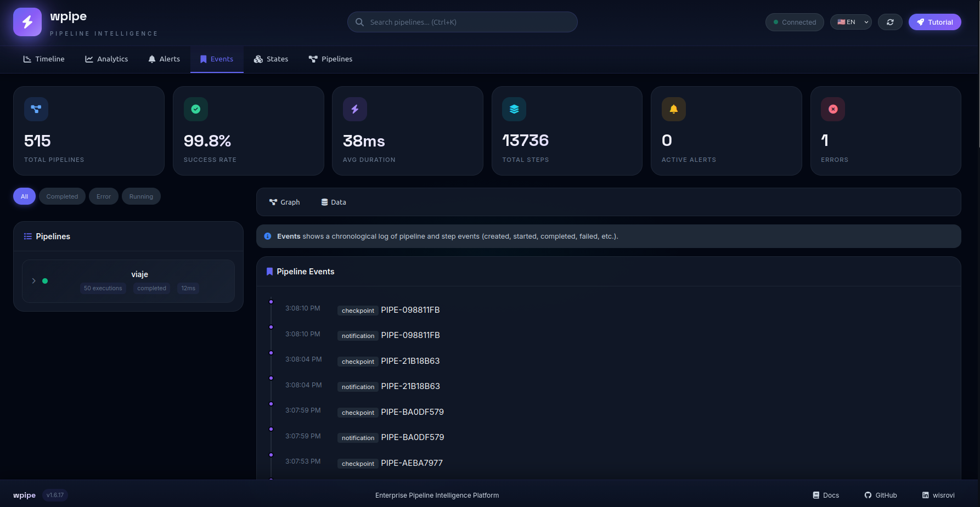Expand the viaje pipeline chevron
The height and width of the screenshot is (507, 980).
click(x=33, y=281)
